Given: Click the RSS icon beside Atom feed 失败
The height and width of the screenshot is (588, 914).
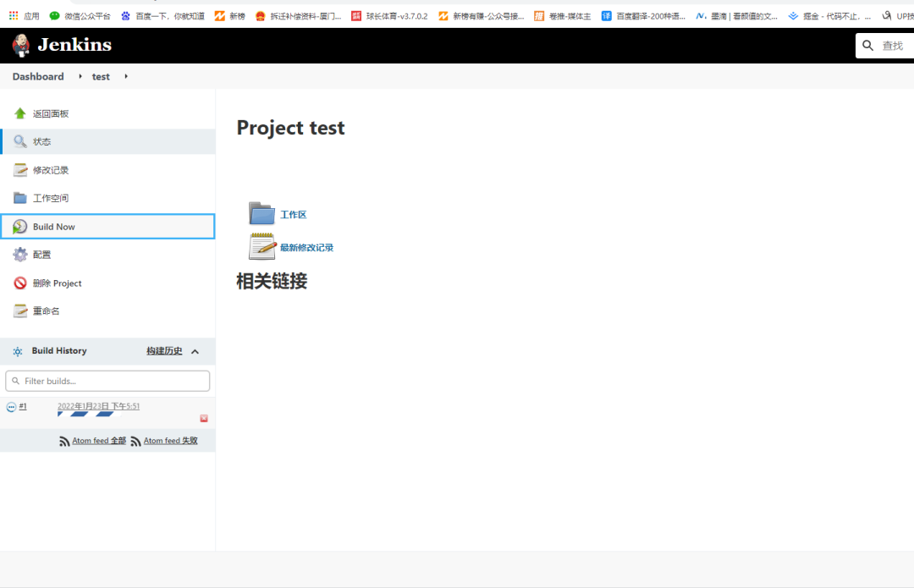Looking at the screenshot, I should pos(135,441).
